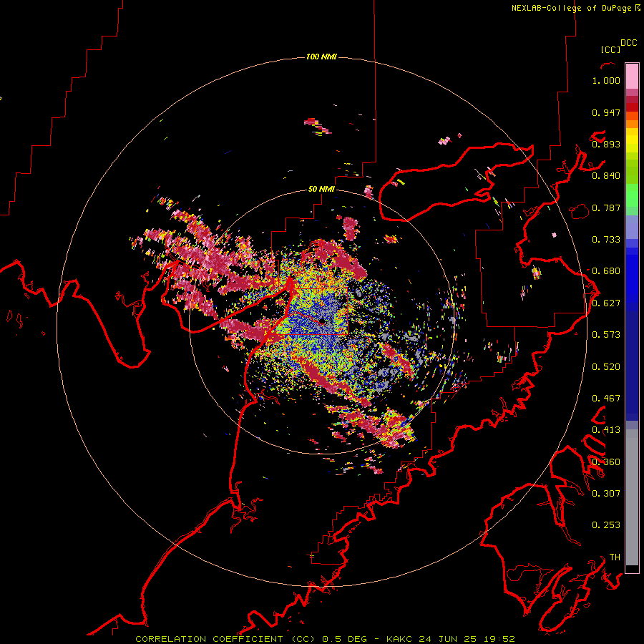Select the 0.733 legend value

(x=606, y=240)
